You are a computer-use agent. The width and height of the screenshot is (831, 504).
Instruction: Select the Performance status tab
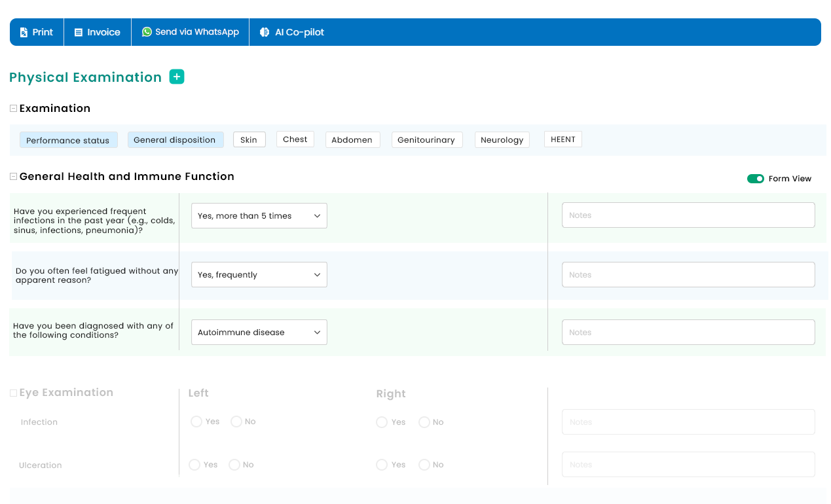click(x=68, y=140)
